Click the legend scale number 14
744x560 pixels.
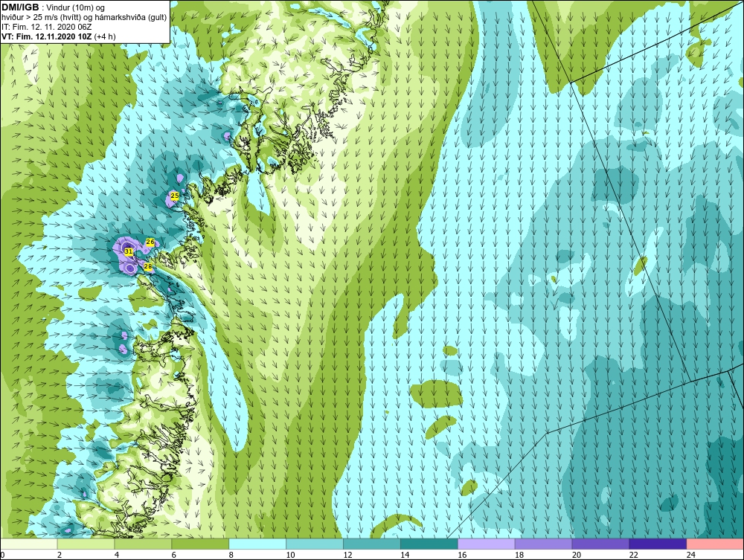(405, 555)
